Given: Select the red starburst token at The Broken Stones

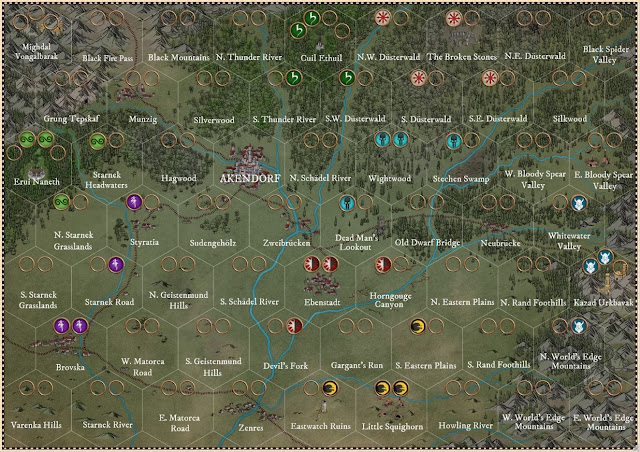Looking at the screenshot, I should [x=453, y=18].
